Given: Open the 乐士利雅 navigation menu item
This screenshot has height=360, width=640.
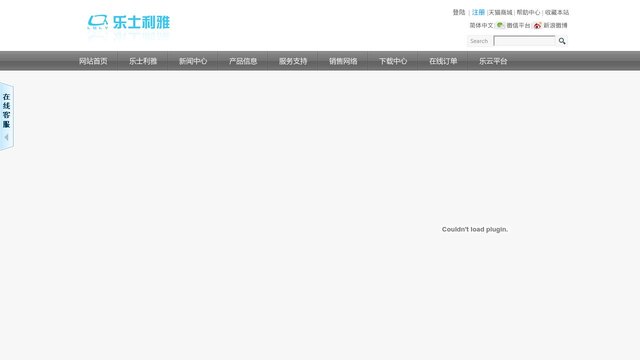Looking at the screenshot, I should pyautogui.click(x=143, y=61).
